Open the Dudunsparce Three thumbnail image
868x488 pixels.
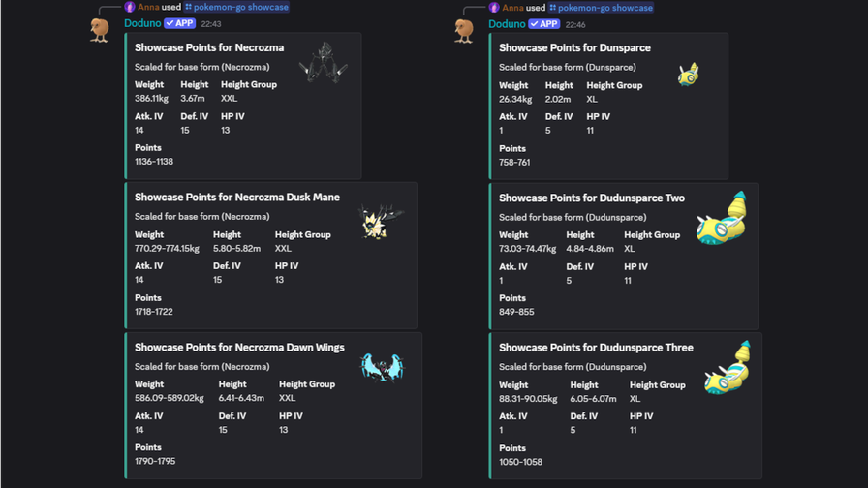(x=727, y=369)
